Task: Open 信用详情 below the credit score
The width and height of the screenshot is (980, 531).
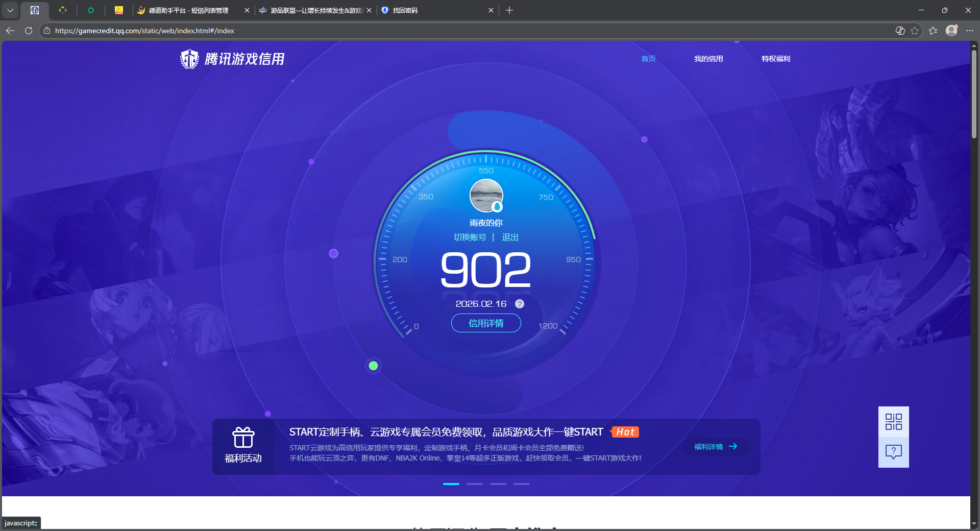Action: tap(485, 323)
